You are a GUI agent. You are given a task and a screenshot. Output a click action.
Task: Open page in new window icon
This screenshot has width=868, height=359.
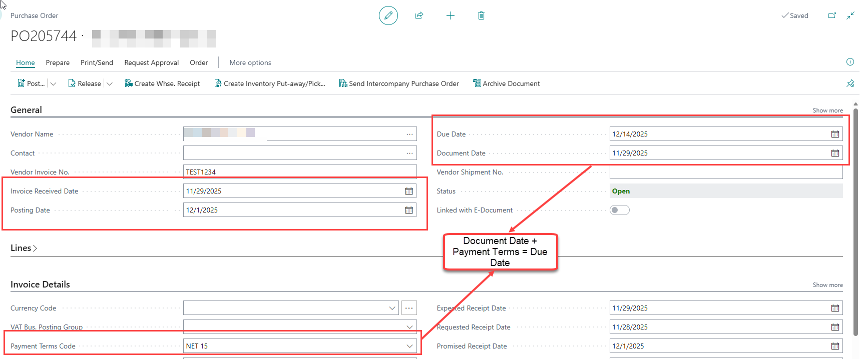[832, 15]
